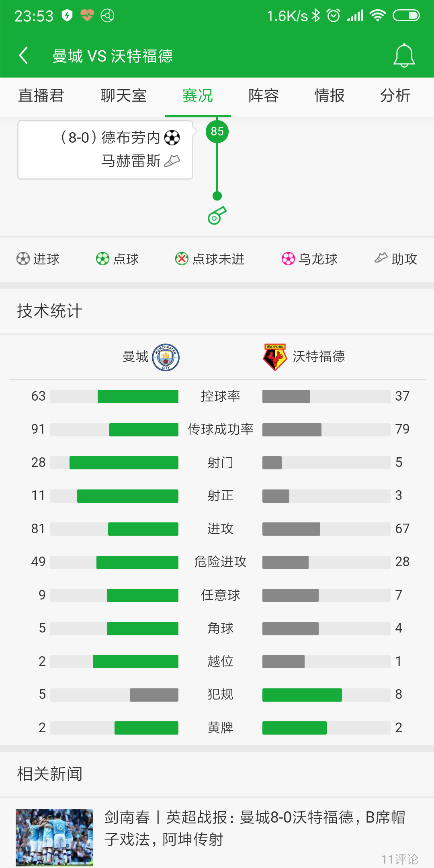Tap the back arrow icon
This screenshot has height=868, width=434.
tap(24, 55)
